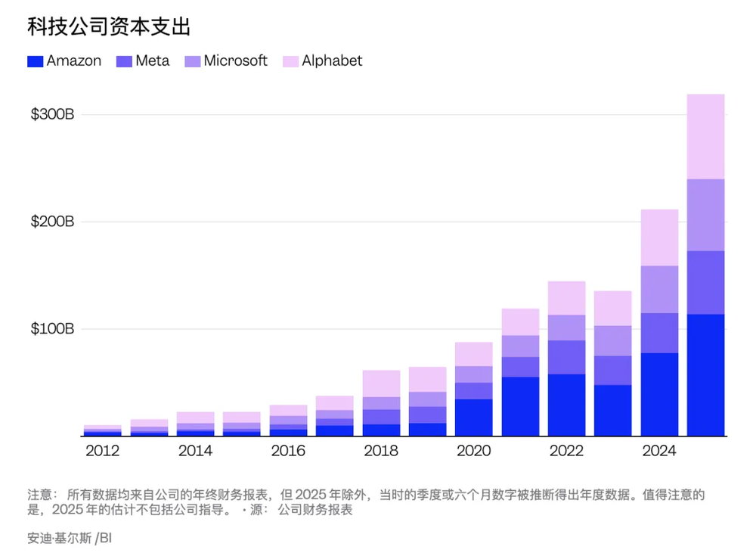Click the $300B axis label
Viewport: 756px width, 559px height.
51,115
